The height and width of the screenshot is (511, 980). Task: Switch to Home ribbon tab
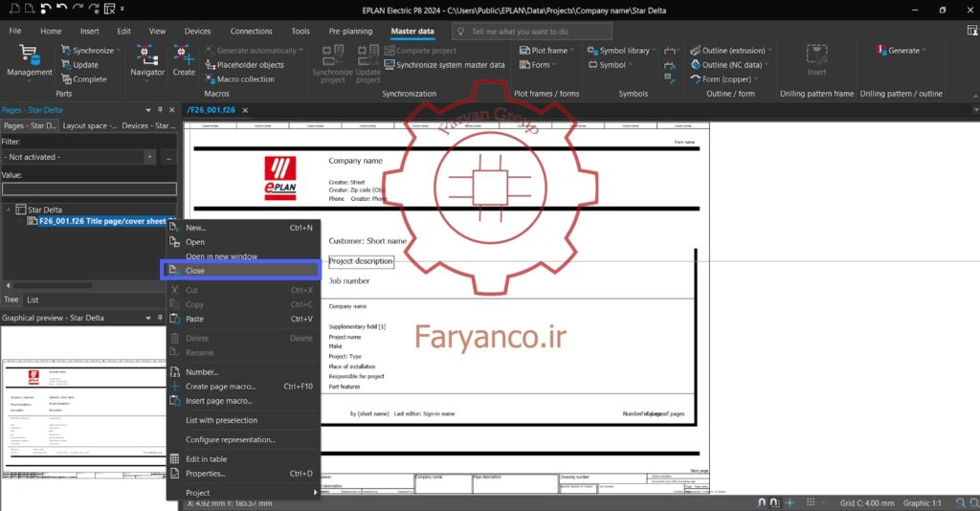52,31
